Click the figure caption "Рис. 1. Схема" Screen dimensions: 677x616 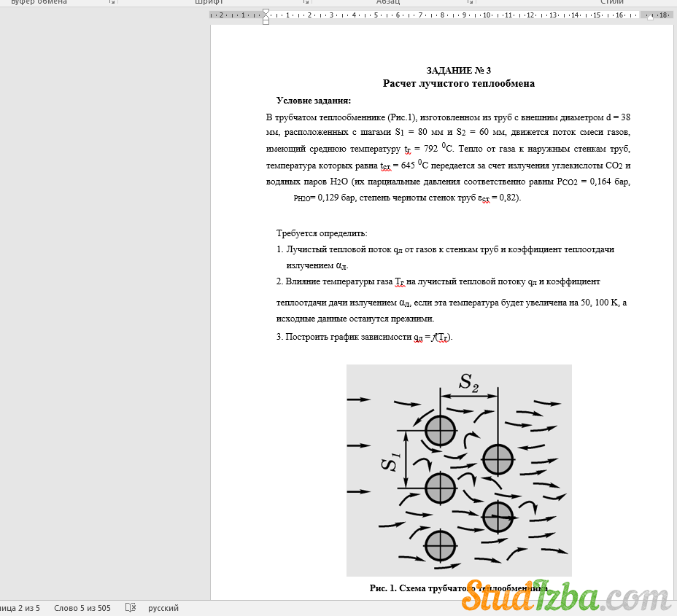click(x=397, y=588)
